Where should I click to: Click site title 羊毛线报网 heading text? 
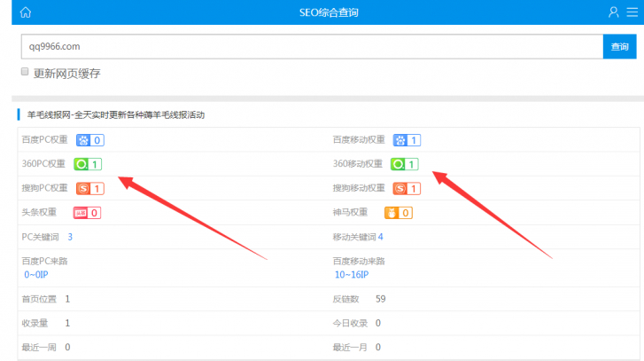click(x=116, y=114)
